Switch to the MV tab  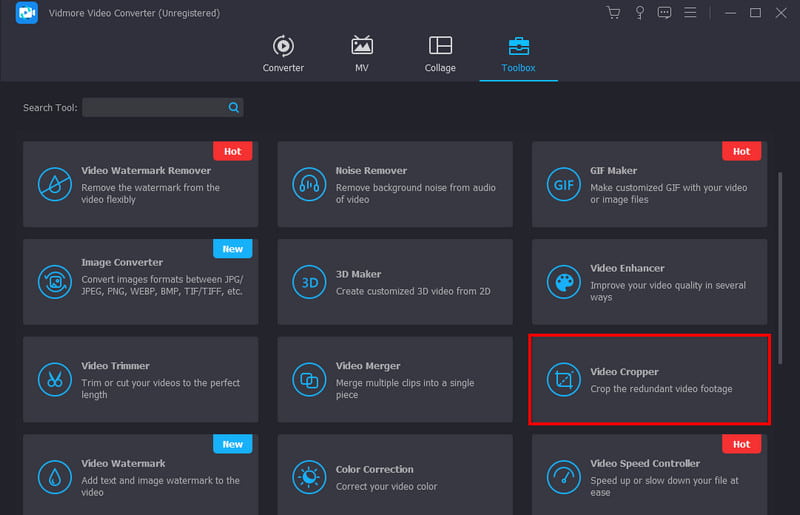point(362,54)
